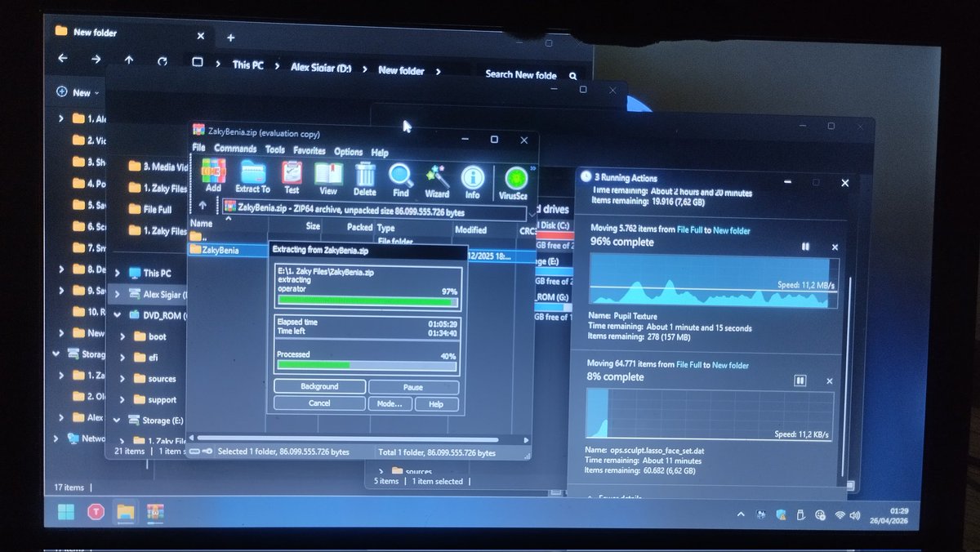Expand the boot folder node

122,336
